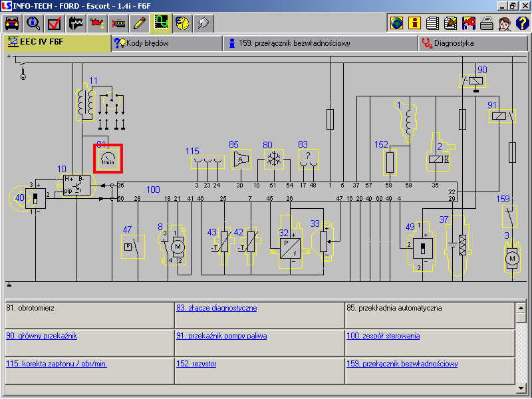Open the floppy disk with key icon

(x=469, y=23)
